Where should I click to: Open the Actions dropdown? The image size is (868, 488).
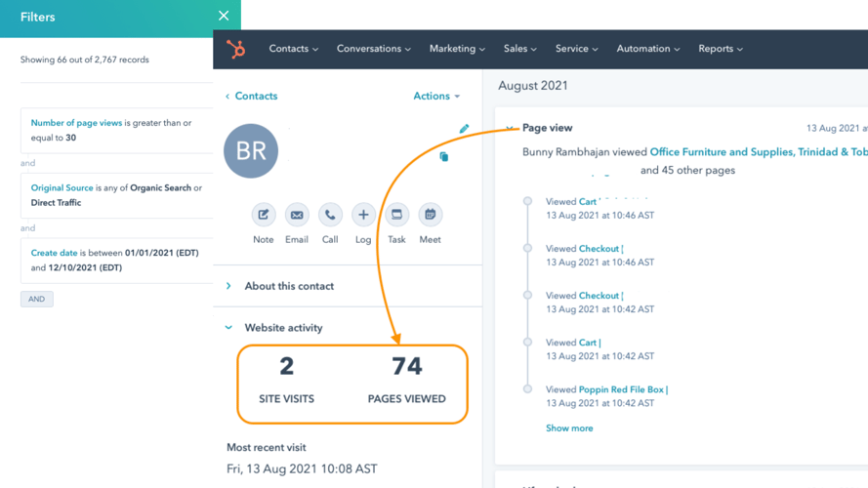click(436, 96)
